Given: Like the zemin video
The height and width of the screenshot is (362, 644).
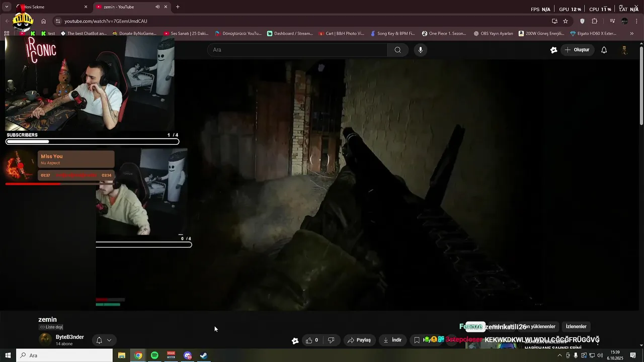Looking at the screenshot, I should point(311,340).
